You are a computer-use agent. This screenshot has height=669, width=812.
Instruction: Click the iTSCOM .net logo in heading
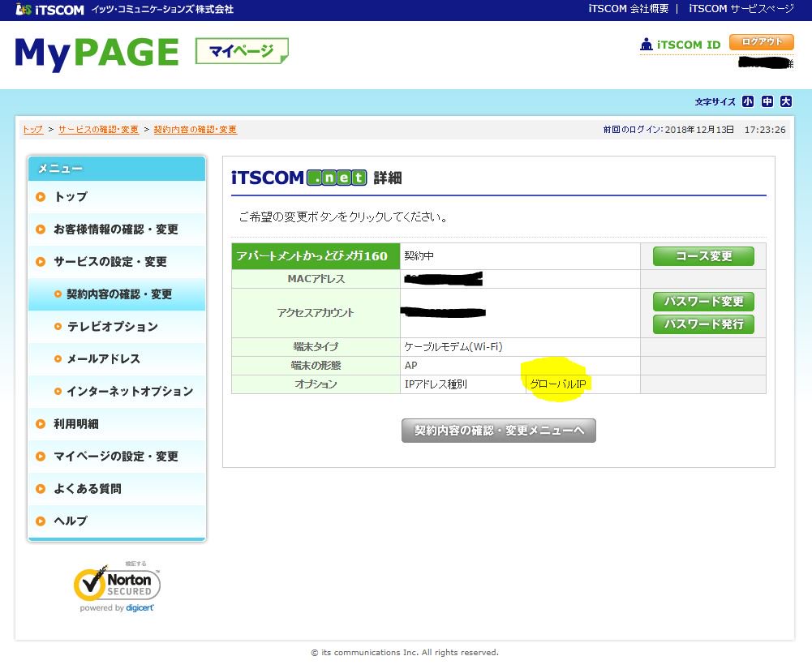tap(299, 178)
